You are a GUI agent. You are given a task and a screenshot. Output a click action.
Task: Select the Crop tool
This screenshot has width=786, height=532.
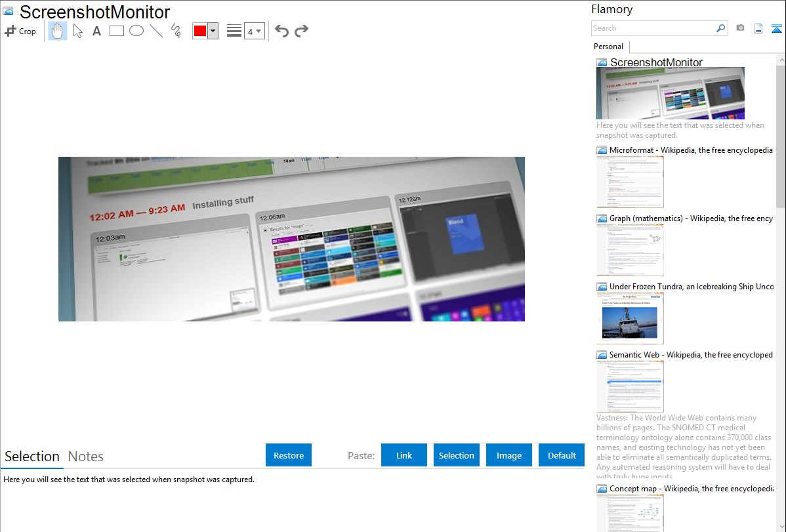tap(20, 31)
